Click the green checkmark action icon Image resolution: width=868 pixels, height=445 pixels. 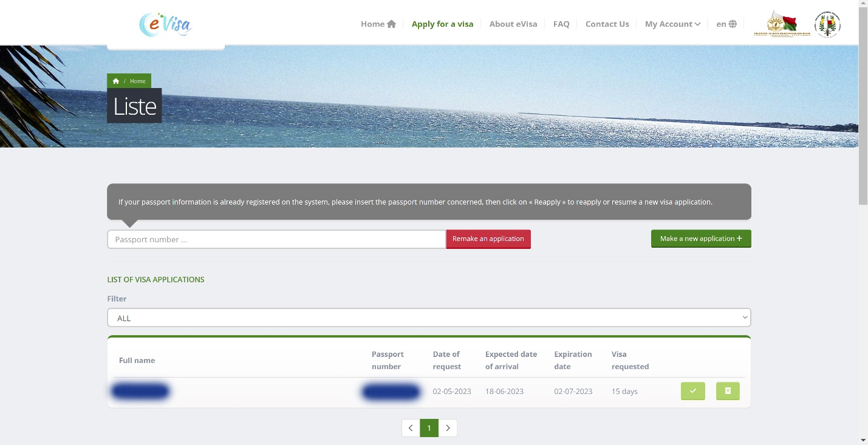tap(692, 391)
